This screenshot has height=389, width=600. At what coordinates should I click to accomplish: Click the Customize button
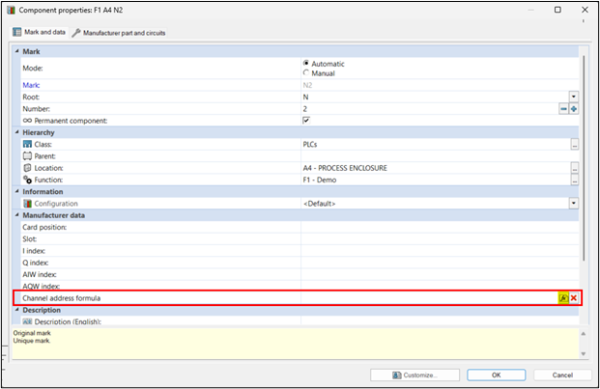click(x=415, y=375)
